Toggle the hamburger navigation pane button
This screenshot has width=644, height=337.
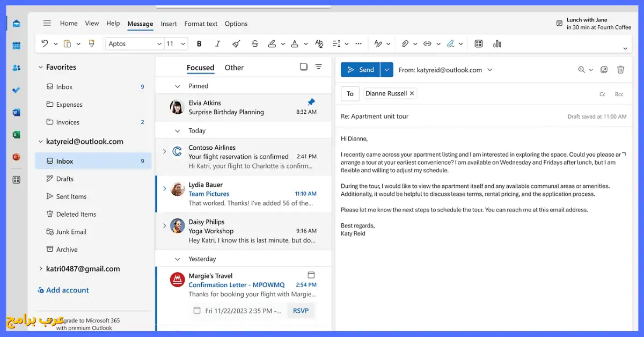[47, 23]
